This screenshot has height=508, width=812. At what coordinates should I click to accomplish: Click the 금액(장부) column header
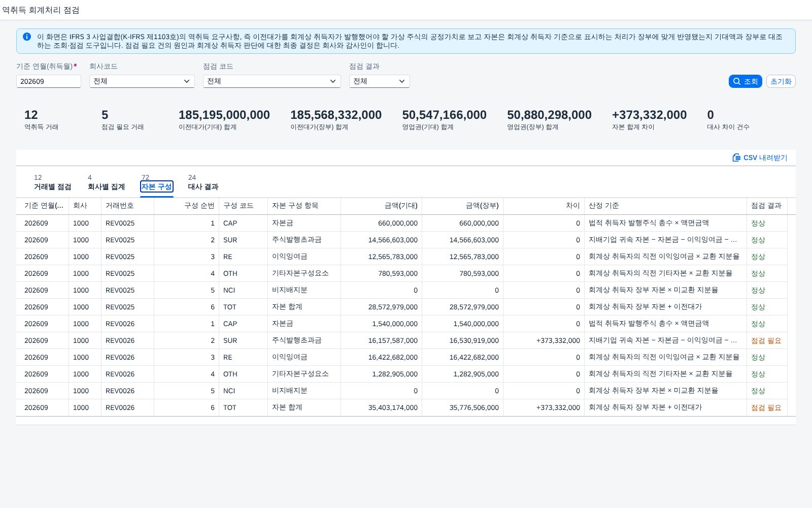pos(462,206)
